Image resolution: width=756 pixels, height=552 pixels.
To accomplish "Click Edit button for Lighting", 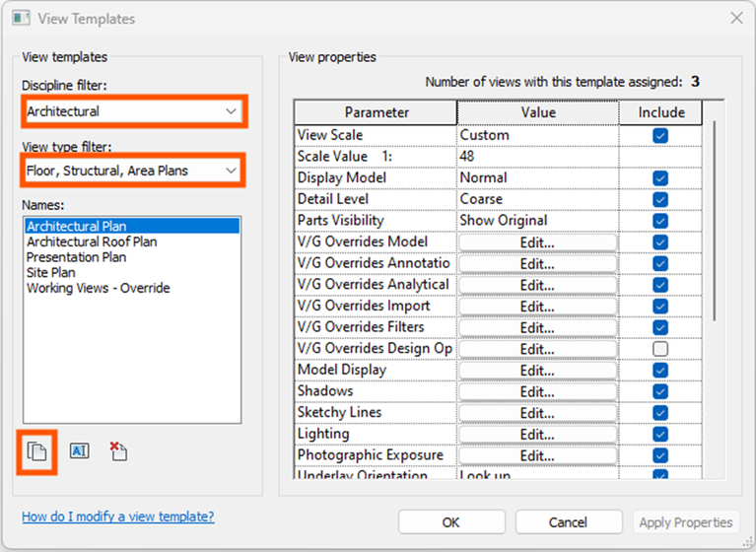I will coord(537,435).
